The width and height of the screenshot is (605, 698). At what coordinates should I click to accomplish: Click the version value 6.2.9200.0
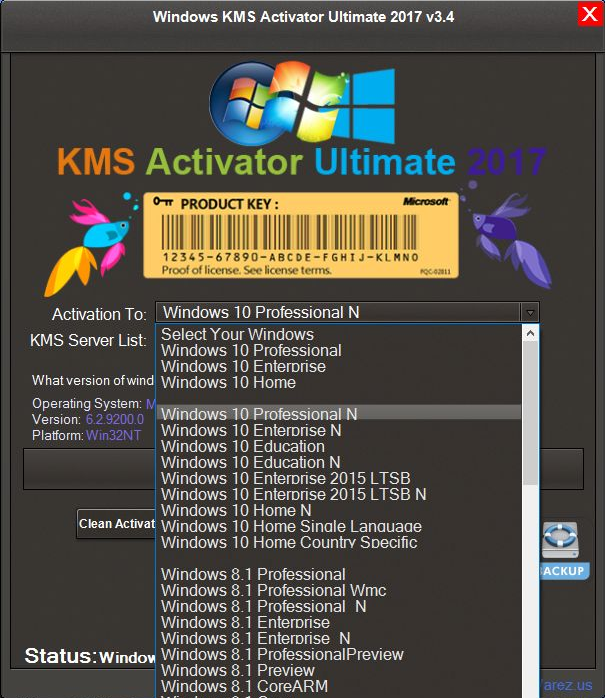click(115, 419)
